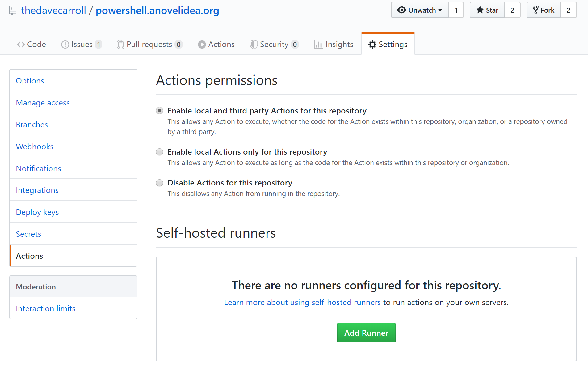Click the Insights bar graph icon

point(318,45)
